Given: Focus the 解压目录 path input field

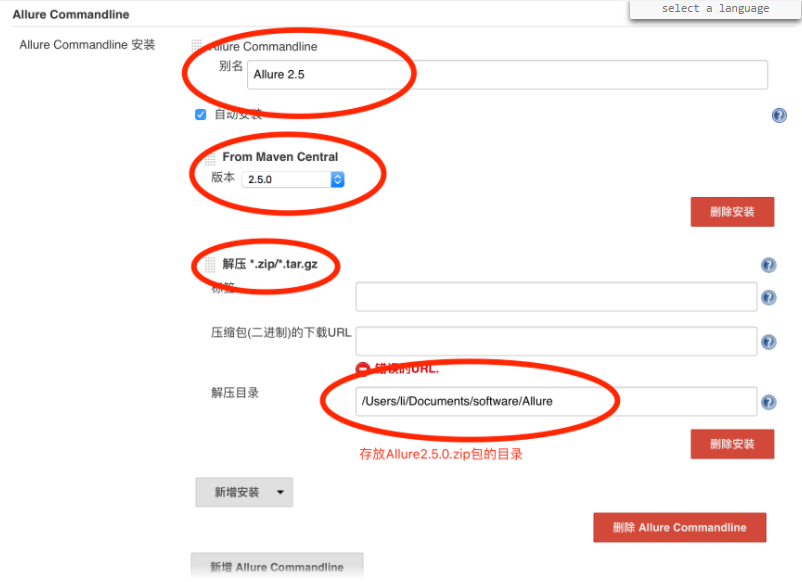Looking at the screenshot, I should click(556, 401).
